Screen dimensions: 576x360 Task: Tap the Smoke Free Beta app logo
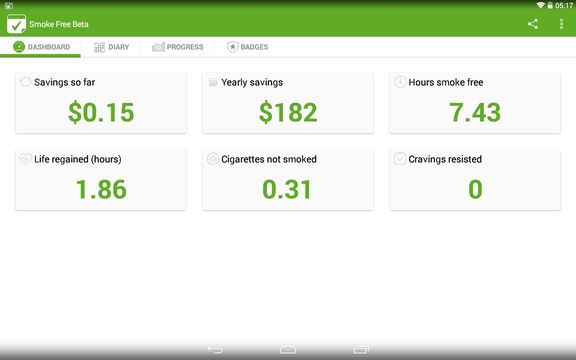click(16, 24)
